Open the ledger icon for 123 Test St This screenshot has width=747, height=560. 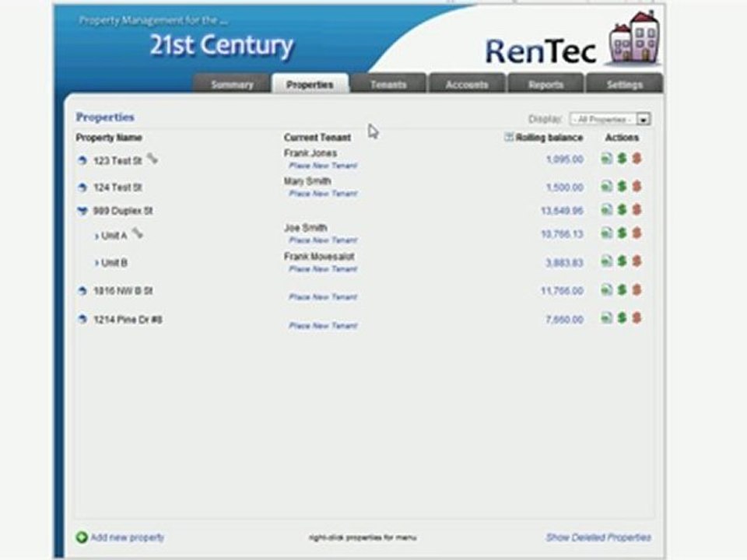[606, 158]
